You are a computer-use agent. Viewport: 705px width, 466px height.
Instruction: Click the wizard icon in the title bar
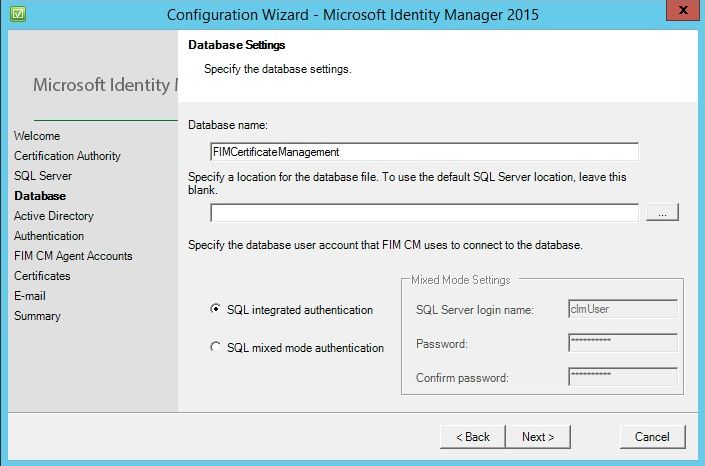click(x=18, y=13)
